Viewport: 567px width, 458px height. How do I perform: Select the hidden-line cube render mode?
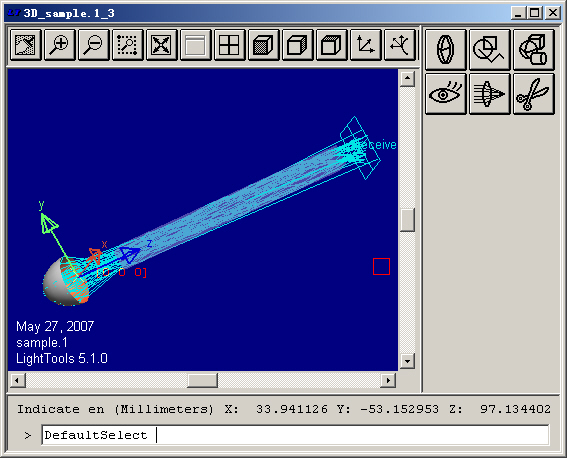297,45
